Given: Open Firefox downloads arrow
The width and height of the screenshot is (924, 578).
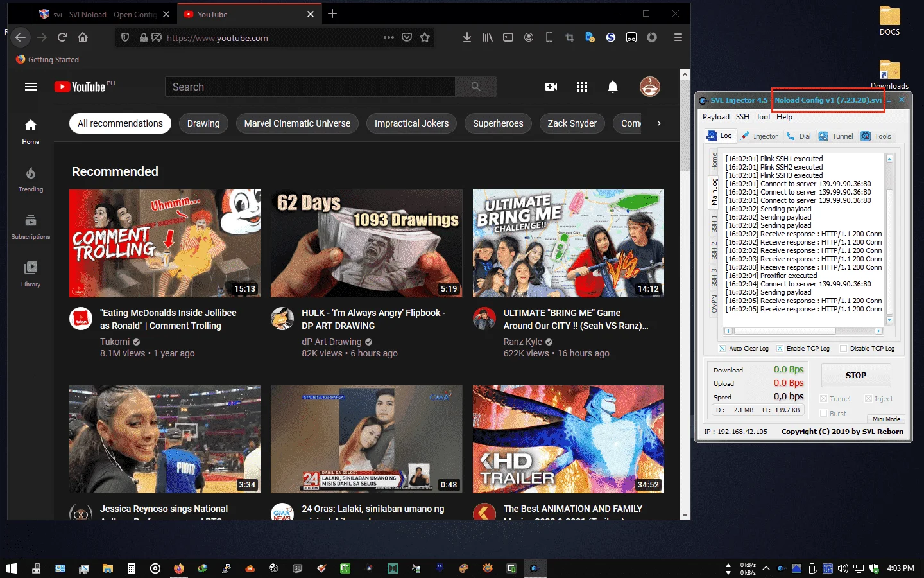Looking at the screenshot, I should point(467,37).
